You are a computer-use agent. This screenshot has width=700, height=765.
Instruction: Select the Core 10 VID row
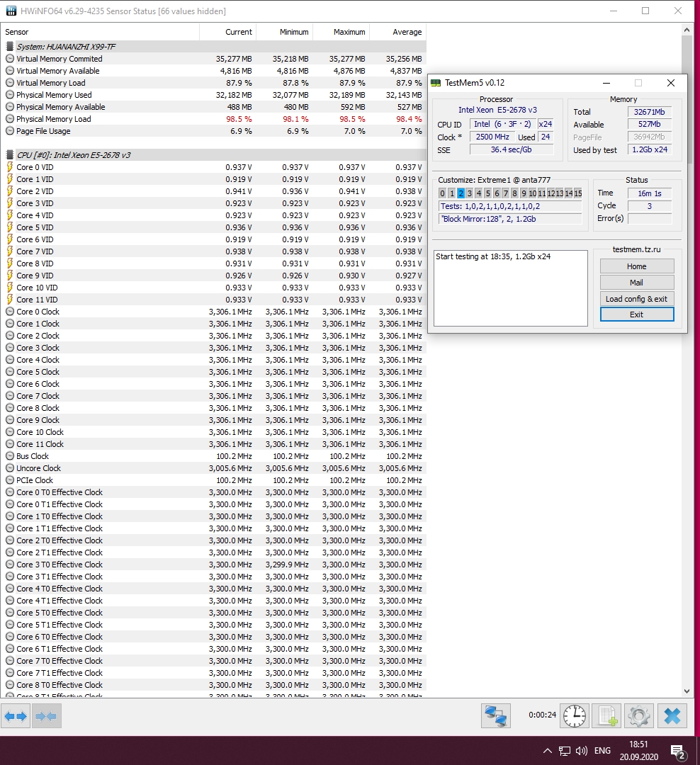tap(214, 288)
